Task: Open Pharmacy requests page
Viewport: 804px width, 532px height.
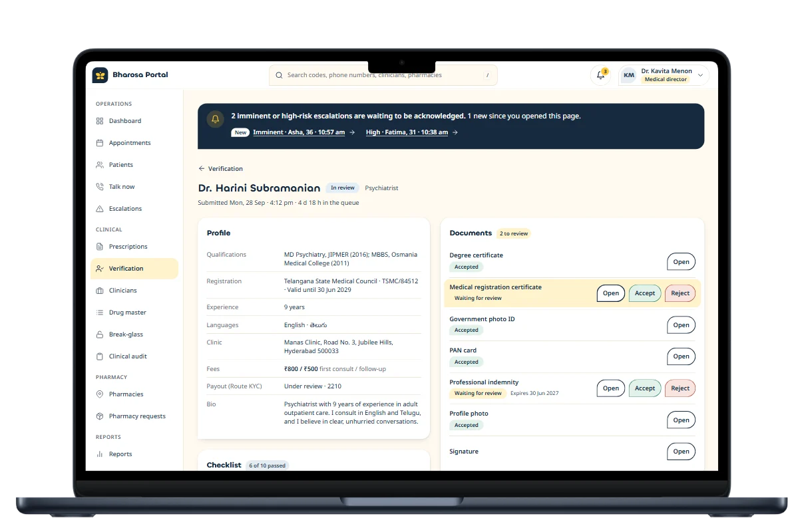Action: click(134, 416)
